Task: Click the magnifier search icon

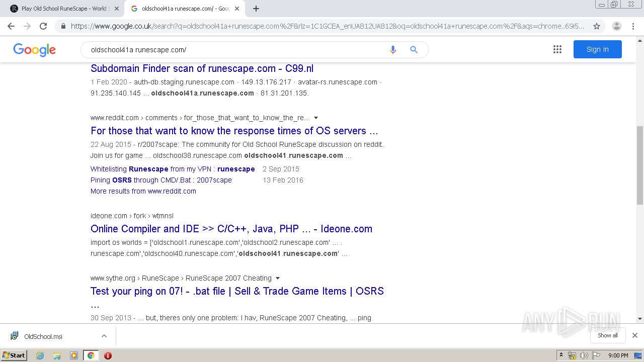Action: click(x=414, y=50)
